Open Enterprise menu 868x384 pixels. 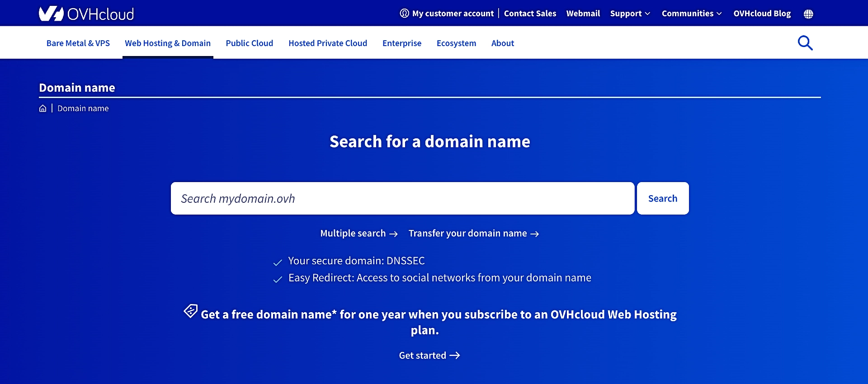[402, 43]
